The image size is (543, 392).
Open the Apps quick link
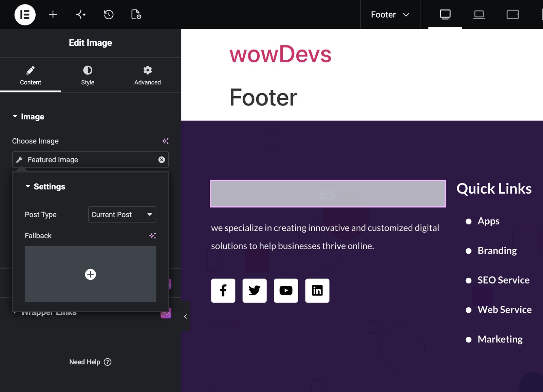click(x=488, y=221)
